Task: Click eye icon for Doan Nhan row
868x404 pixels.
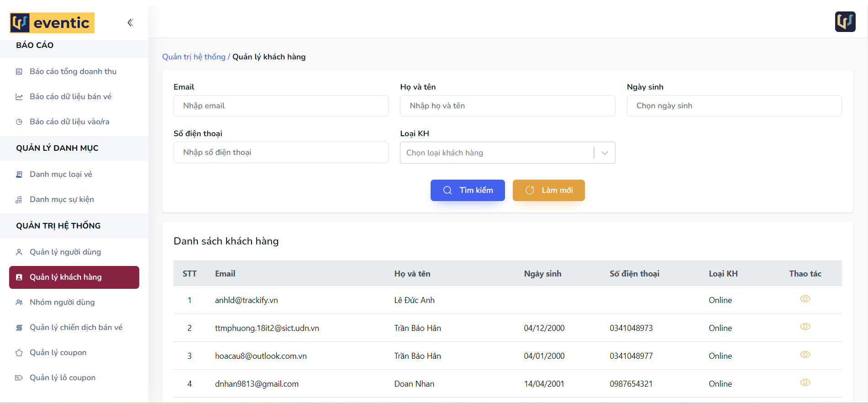Action: [x=805, y=383]
